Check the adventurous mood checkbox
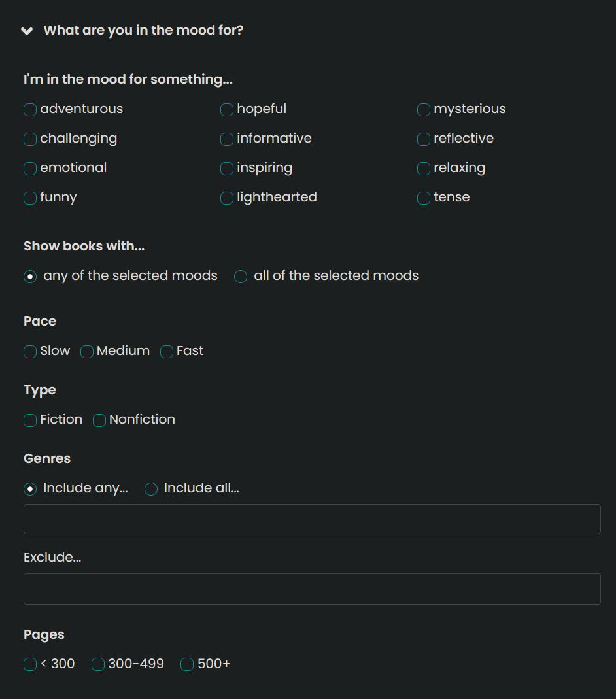Screen dimensions: 616x699 pyautogui.click(x=30, y=110)
